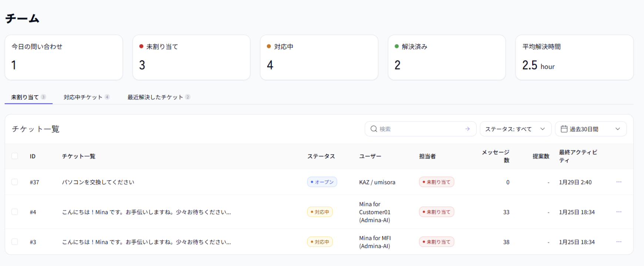Check the box for ticket #37
Image resolution: width=644 pixels, height=266 pixels.
tap(15, 182)
